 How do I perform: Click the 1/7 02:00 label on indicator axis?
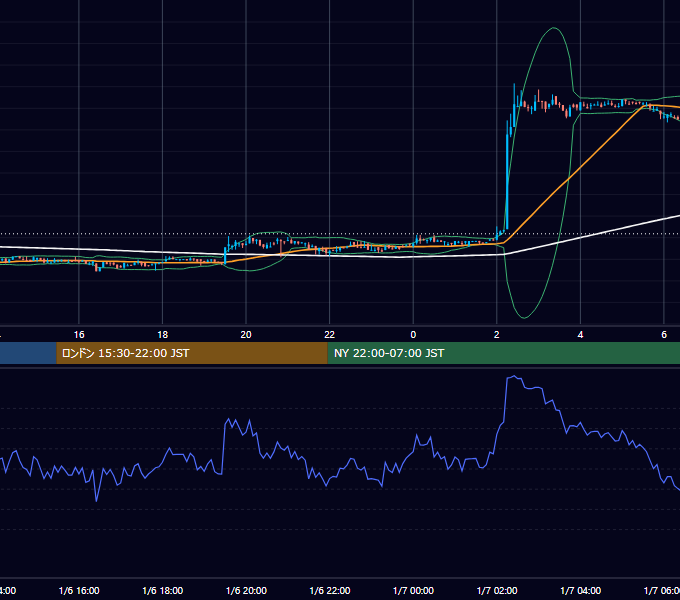point(497,591)
